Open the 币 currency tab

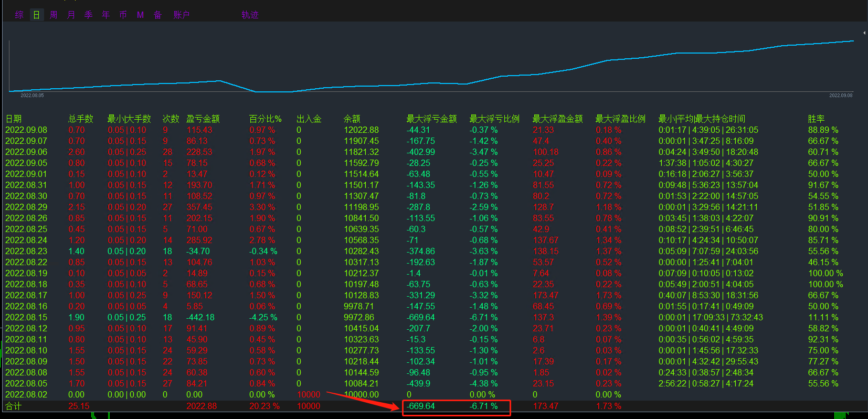pyautogui.click(x=123, y=15)
